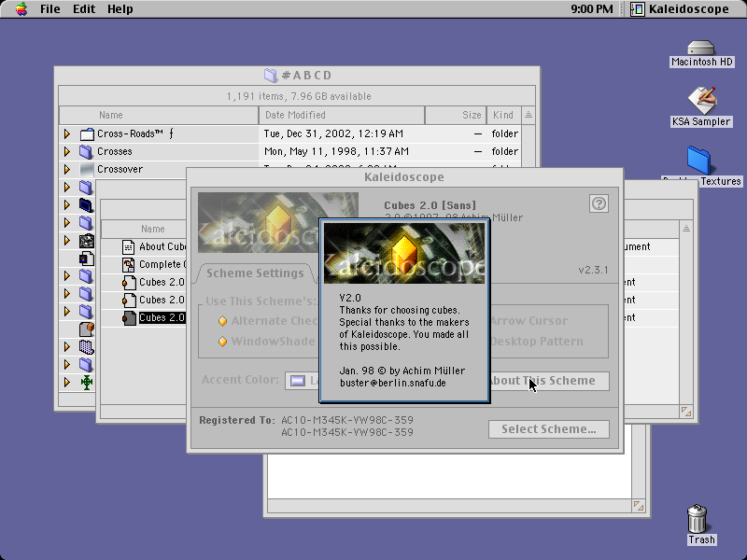Select the Desktop Textures folder icon
The width and height of the screenshot is (747, 560).
coord(699,161)
